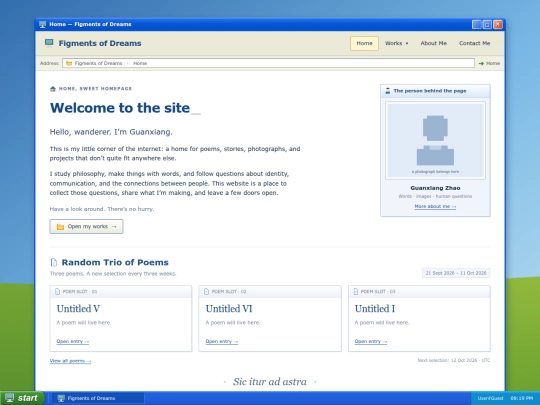Click the Figments of Dreams taskbar button
The image size is (540, 405).
[98, 398]
